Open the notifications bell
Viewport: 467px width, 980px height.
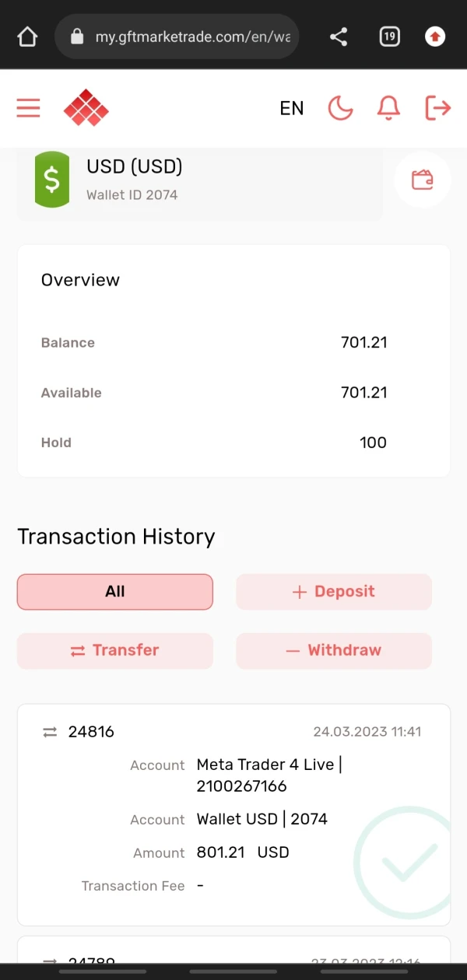click(388, 108)
